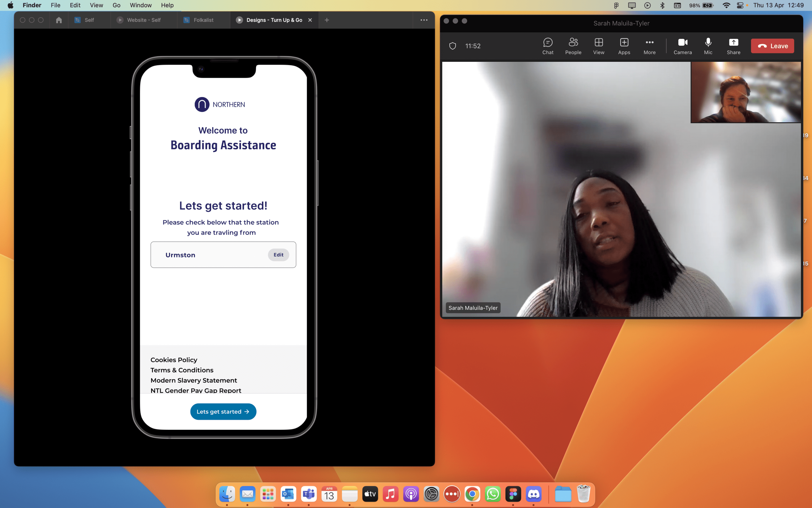Go to the Figma home tab

[x=59, y=20]
